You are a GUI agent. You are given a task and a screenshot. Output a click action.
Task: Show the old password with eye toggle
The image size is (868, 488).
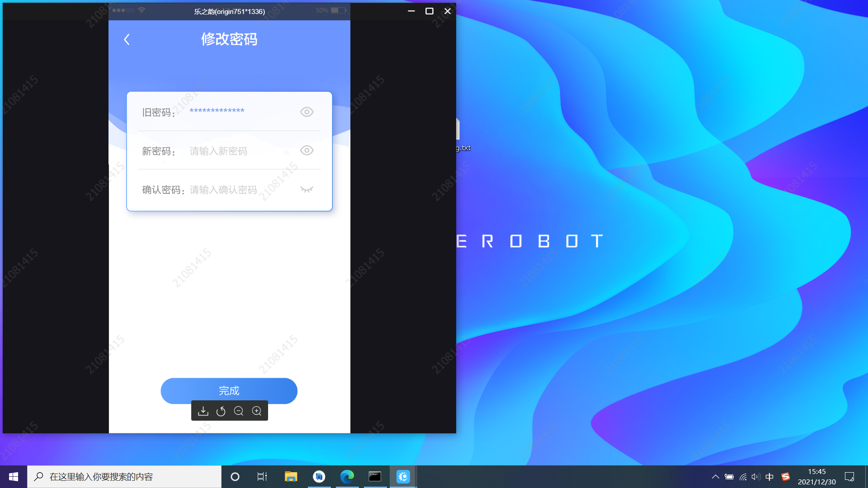tap(307, 112)
